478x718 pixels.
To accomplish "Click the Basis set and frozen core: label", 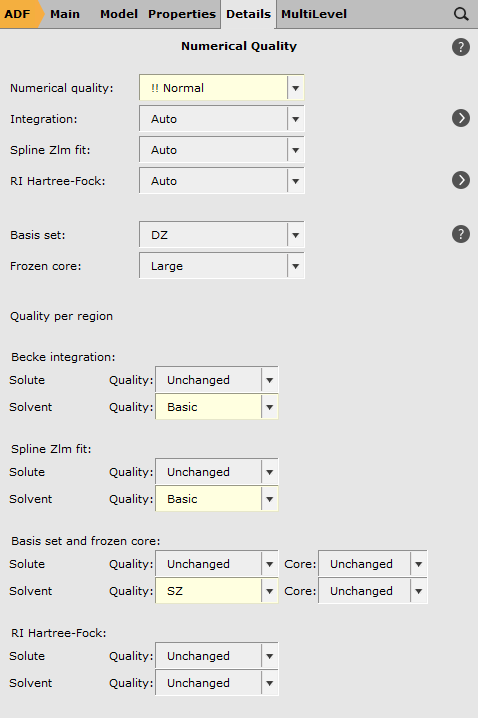I will point(86,541).
